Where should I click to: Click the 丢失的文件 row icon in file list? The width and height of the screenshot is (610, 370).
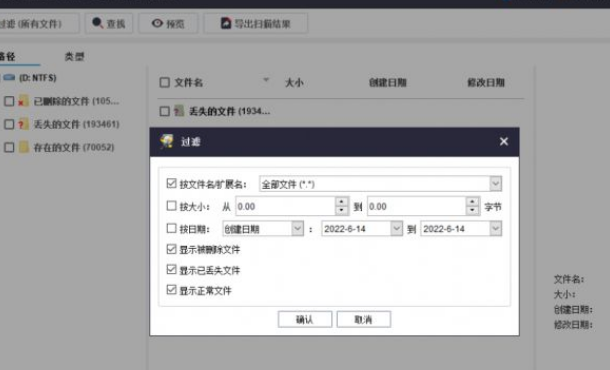pos(179,111)
